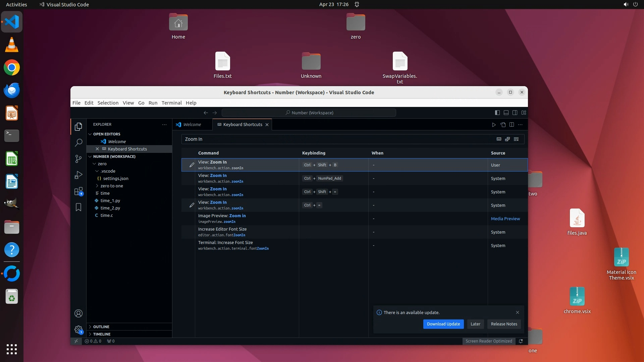Click the Record Keys icon in search box
The height and width of the screenshot is (362, 644).
pyautogui.click(x=499, y=139)
